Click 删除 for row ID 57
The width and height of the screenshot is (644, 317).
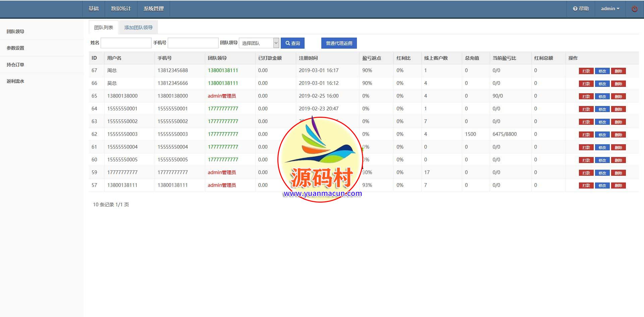click(x=618, y=186)
